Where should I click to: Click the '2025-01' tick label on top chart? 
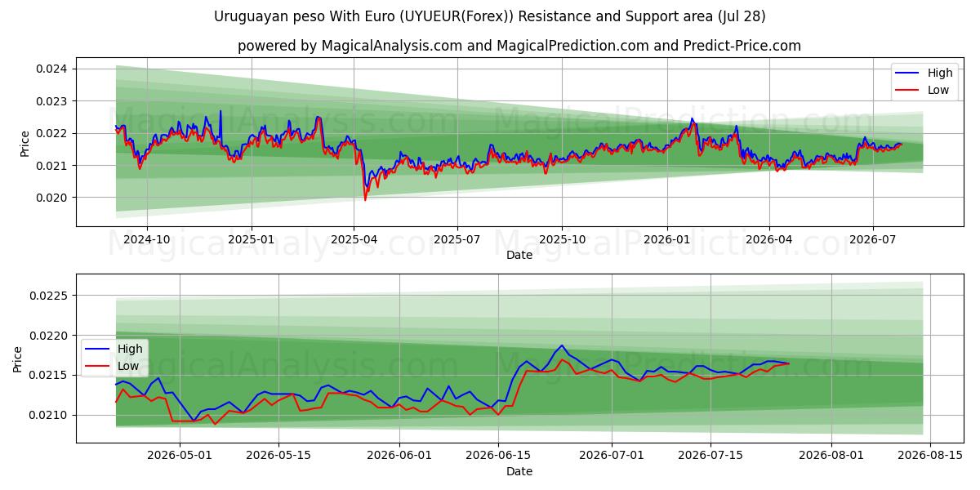pyautogui.click(x=251, y=239)
